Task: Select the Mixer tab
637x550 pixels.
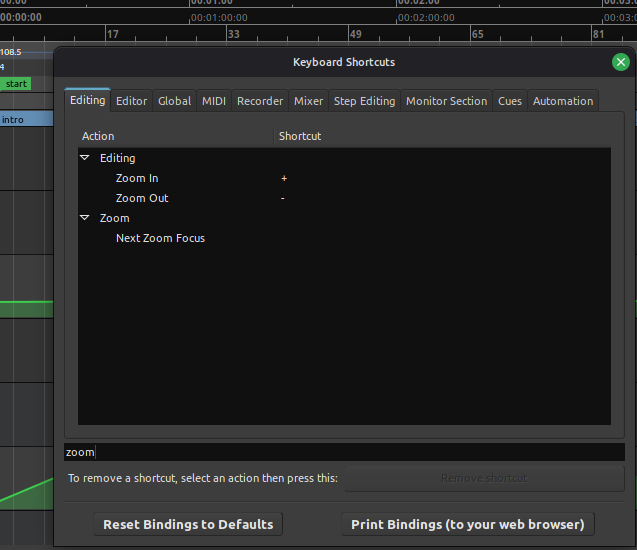Action: [308, 101]
